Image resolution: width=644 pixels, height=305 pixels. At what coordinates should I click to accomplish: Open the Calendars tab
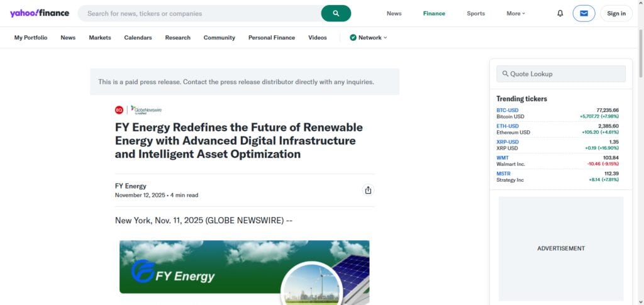pos(138,37)
